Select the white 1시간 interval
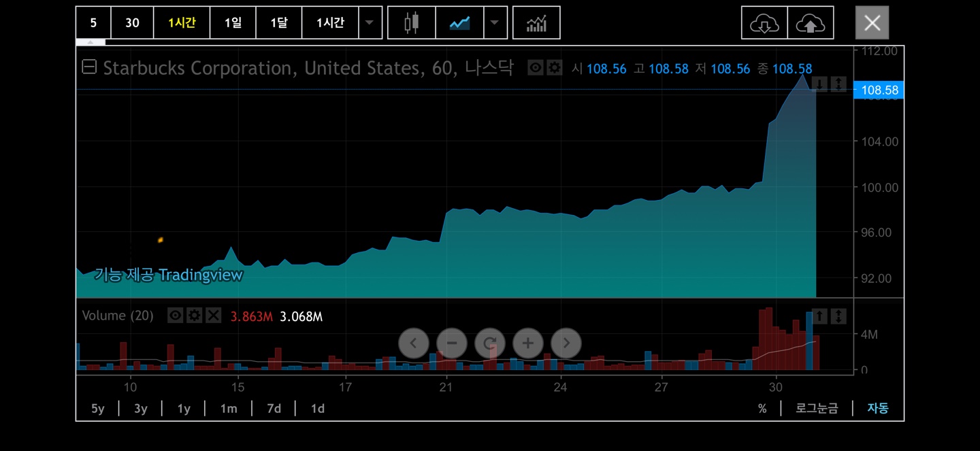 [330, 22]
